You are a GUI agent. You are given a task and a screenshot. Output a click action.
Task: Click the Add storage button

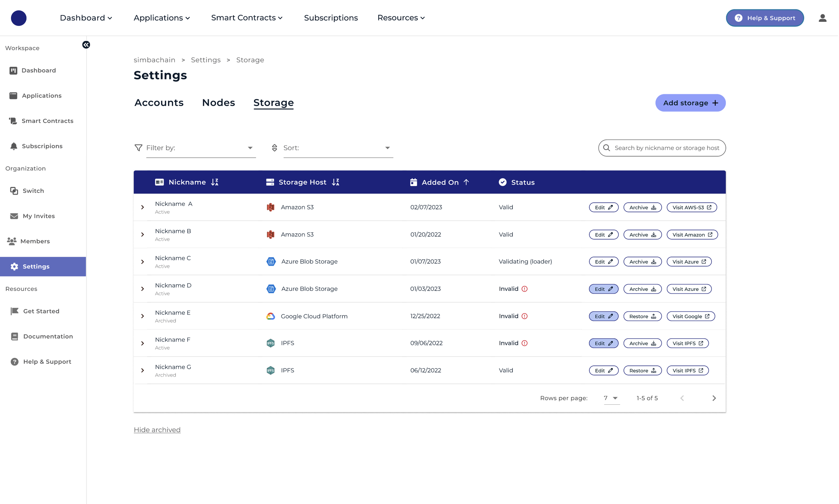690,103
